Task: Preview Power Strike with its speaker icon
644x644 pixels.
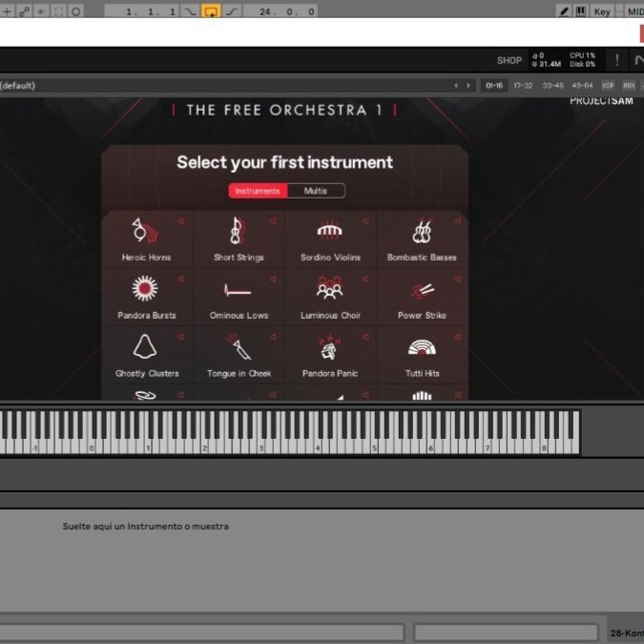Action: [x=458, y=280]
